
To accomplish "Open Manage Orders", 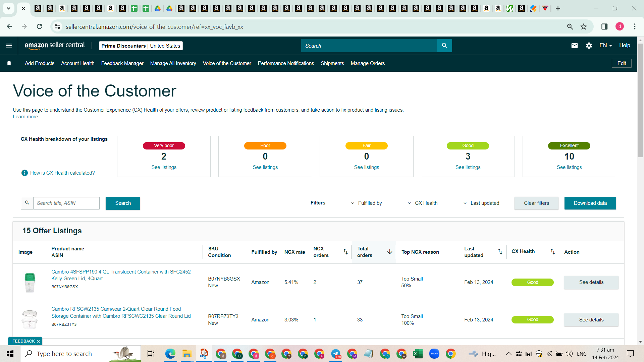I will 368,63.
